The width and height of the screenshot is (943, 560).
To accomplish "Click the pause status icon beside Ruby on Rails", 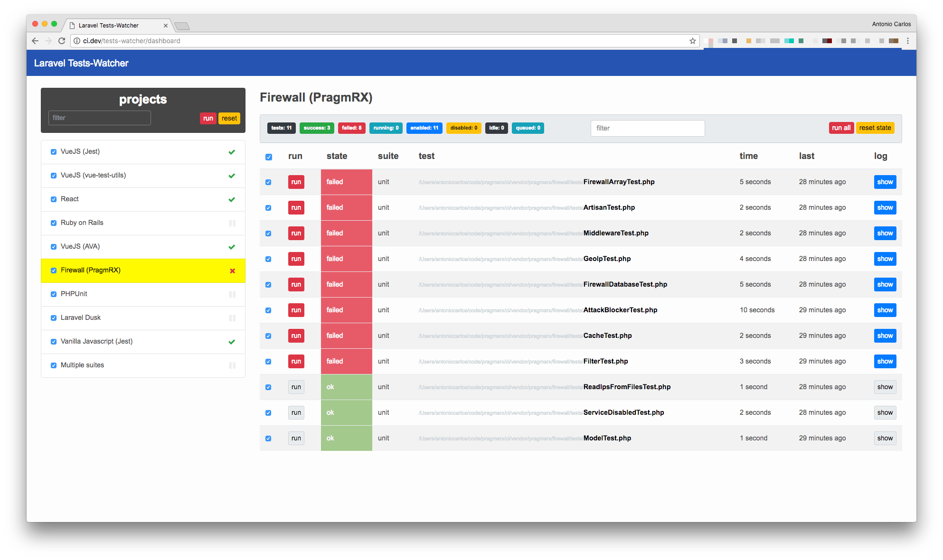I will (232, 223).
